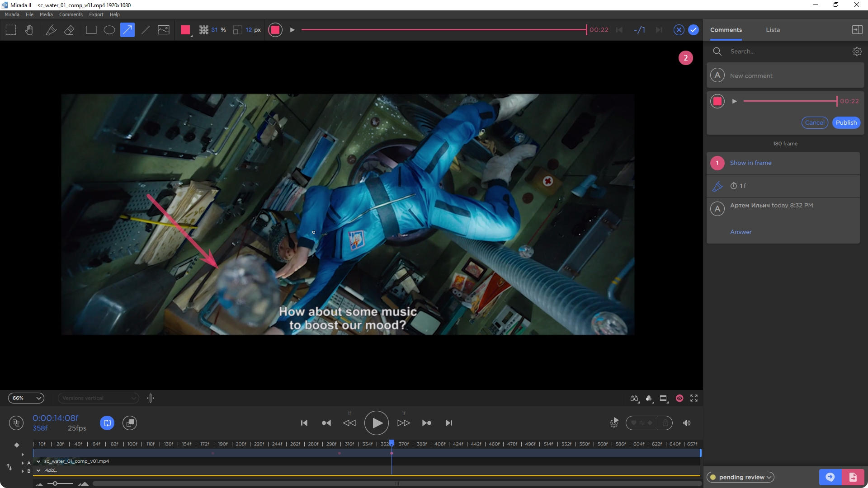Image resolution: width=868 pixels, height=488 pixels.
Task: Select the Hand pan tool
Action: tap(29, 30)
